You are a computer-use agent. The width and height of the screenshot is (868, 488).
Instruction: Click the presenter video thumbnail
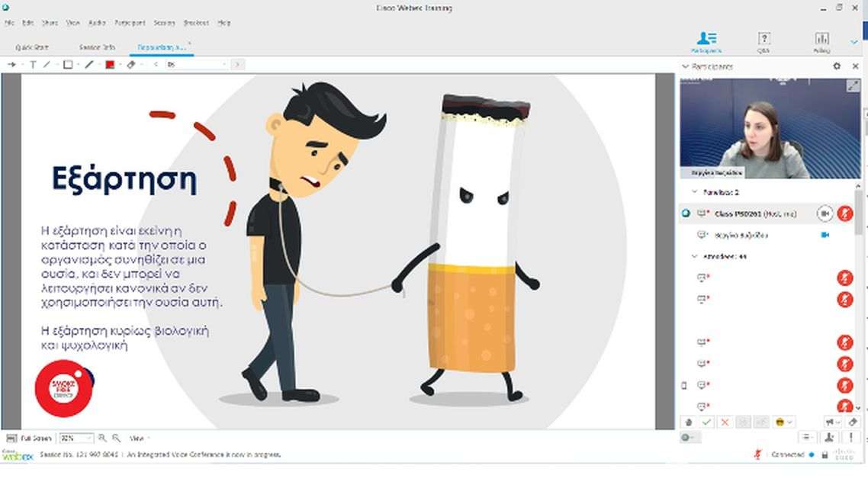(x=770, y=128)
